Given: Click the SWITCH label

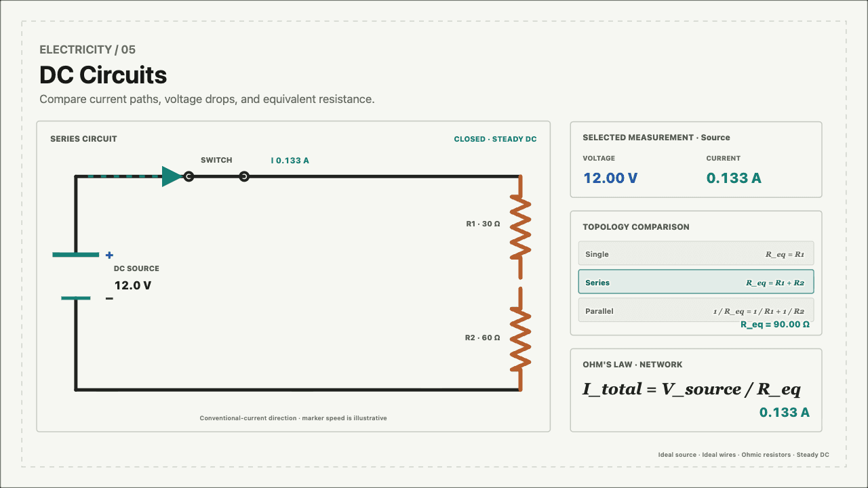Looking at the screenshot, I should click(x=216, y=160).
